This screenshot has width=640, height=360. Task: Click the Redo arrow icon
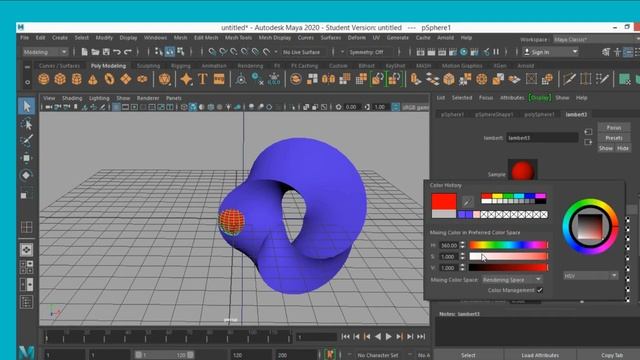click(x=128, y=52)
